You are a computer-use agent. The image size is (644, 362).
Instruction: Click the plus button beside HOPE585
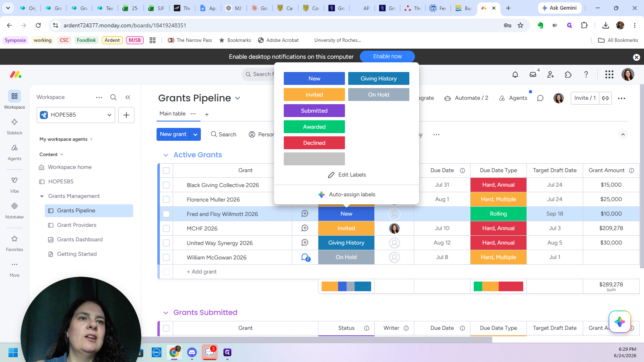(x=126, y=115)
